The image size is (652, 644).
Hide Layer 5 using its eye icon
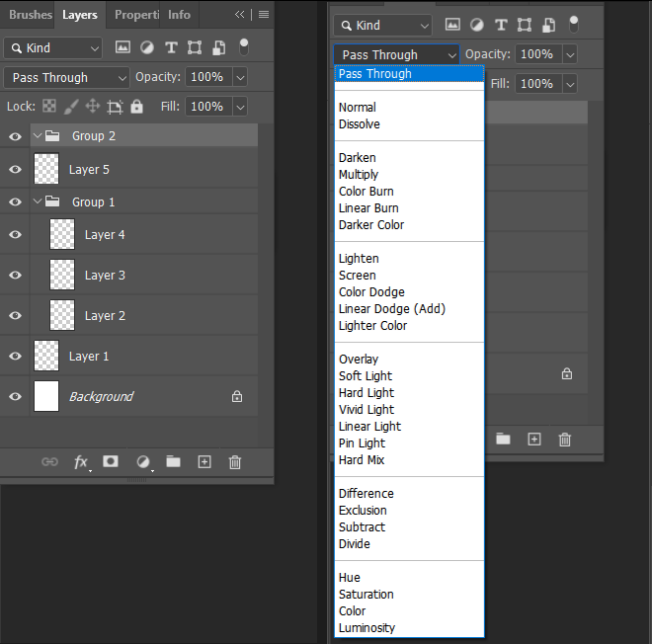click(x=15, y=170)
